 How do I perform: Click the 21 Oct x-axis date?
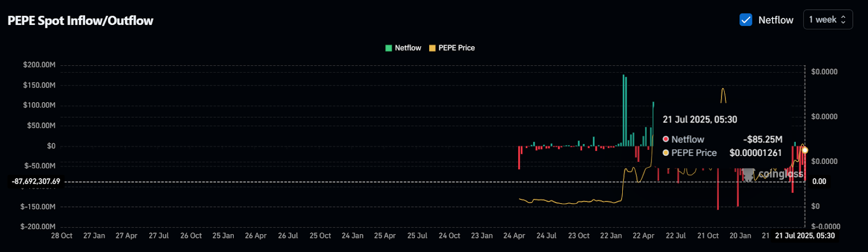[708, 236]
